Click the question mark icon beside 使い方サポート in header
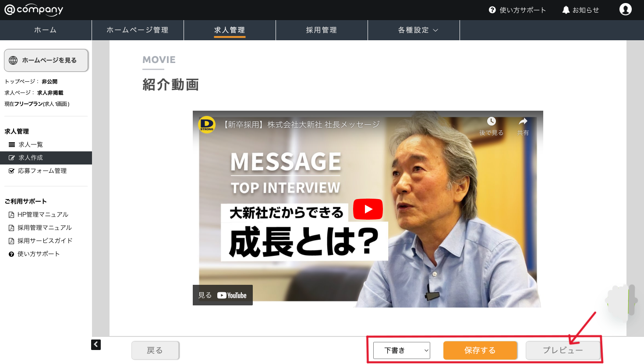The width and height of the screenshot is (644, 364). click(x=492, y=10)
